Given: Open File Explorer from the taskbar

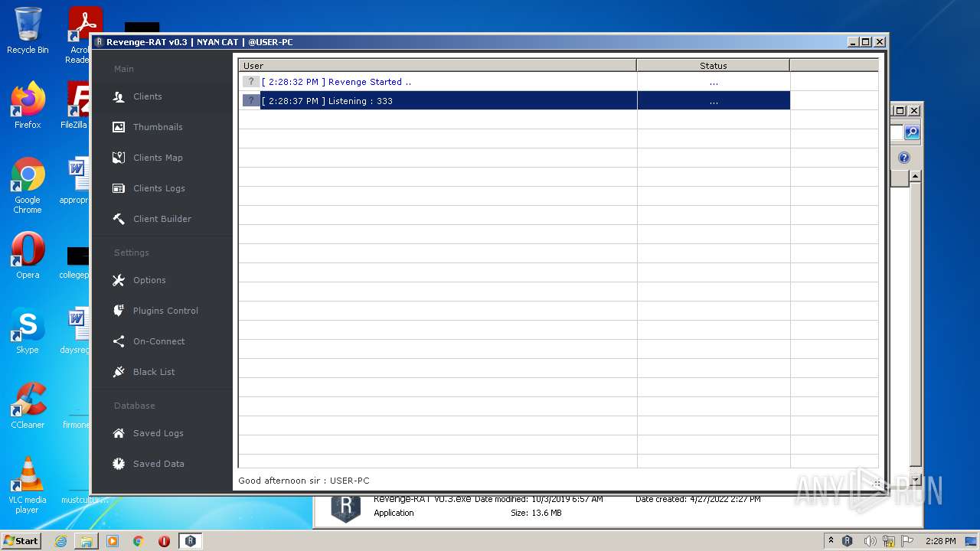Looking at the screenshot, I should [x=87, y=541].
